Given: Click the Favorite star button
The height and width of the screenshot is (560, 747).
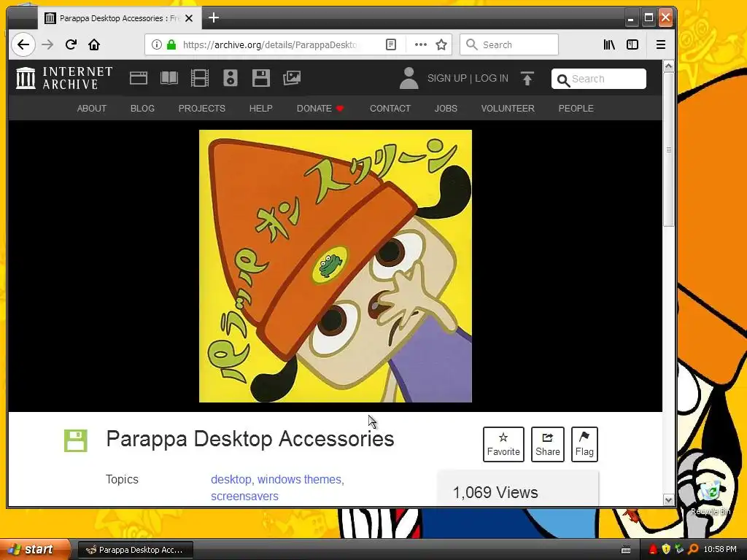Looking at the screenshot, I should coord(503,444).
